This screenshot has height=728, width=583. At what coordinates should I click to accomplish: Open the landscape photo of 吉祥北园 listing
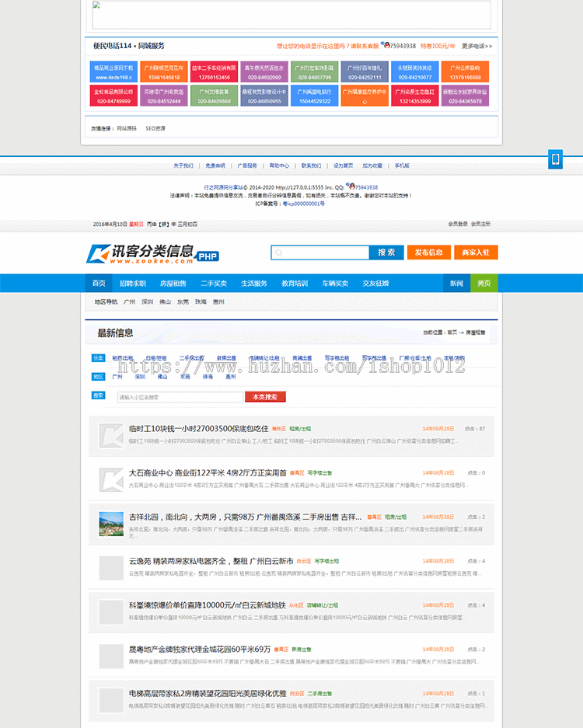click(x=111, y=524)
